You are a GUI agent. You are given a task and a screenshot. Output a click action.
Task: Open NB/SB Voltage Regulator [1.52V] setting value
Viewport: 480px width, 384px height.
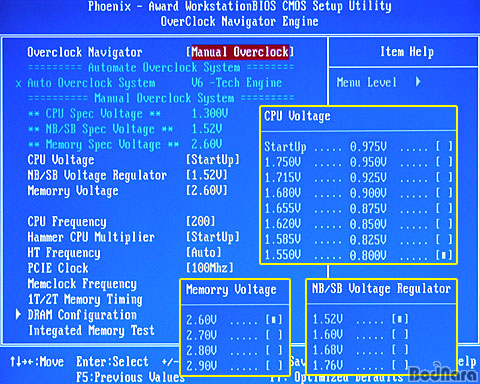tap(207, 175)
